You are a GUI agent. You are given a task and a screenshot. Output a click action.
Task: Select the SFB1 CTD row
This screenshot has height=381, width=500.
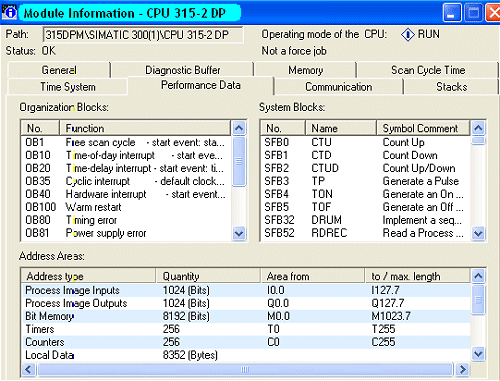coord(366,155)
